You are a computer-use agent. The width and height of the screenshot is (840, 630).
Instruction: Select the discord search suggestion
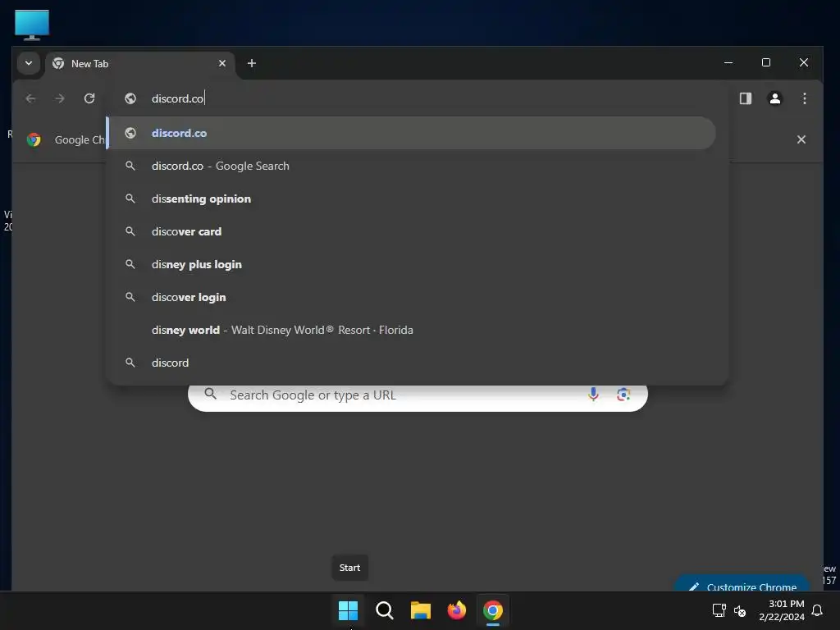[411, 363]
